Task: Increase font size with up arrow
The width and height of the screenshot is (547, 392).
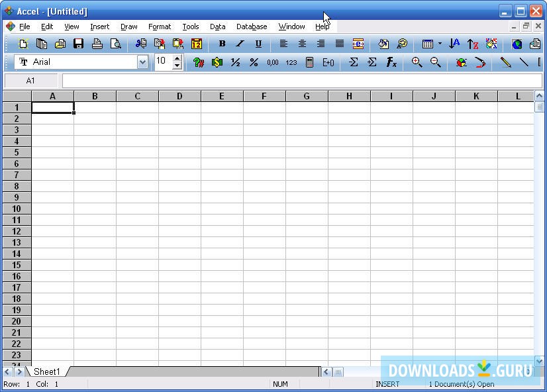Action: pos(177,59)
